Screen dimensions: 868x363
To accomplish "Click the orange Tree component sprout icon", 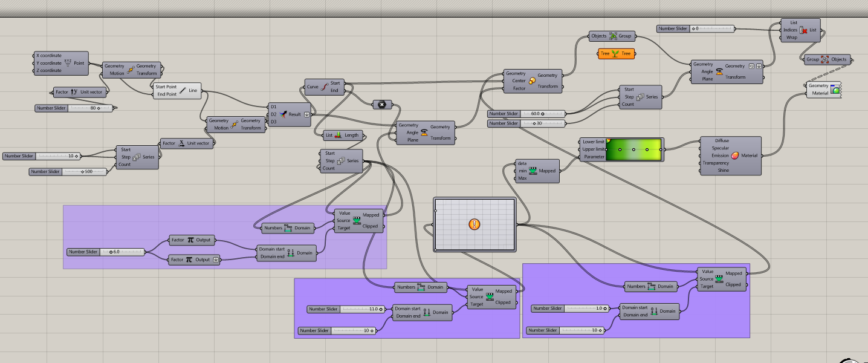I will 615,53.
